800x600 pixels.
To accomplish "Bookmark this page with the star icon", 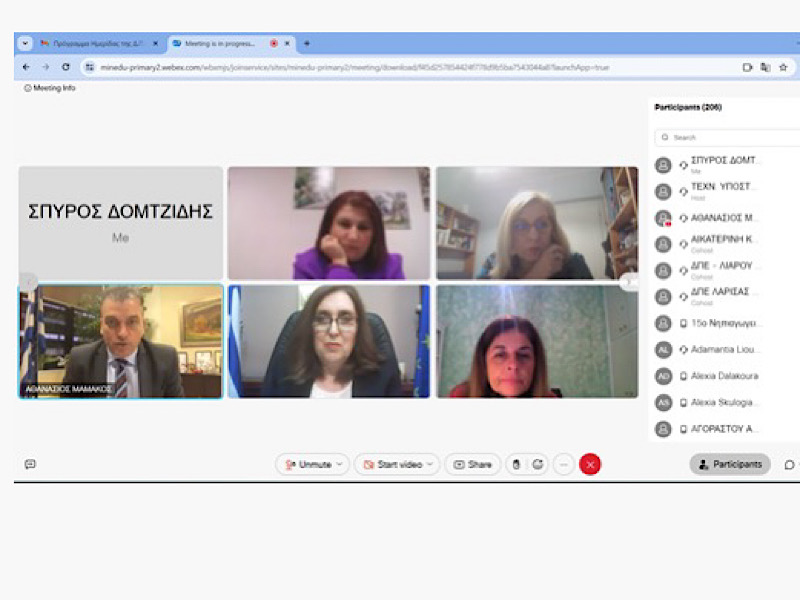I will (783, 67).
